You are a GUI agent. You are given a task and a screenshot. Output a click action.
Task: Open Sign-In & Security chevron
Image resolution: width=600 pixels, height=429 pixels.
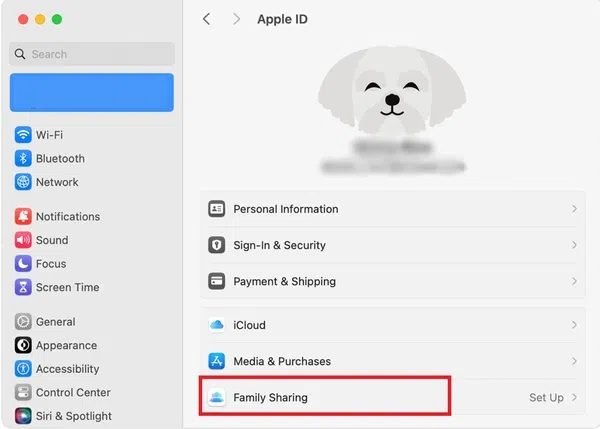click(574, 245)
